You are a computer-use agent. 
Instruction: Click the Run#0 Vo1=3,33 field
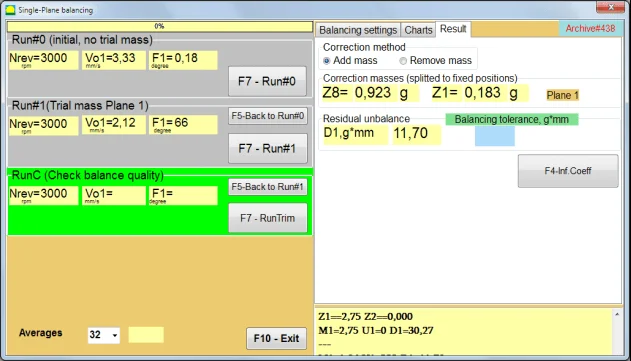[114, 60]
